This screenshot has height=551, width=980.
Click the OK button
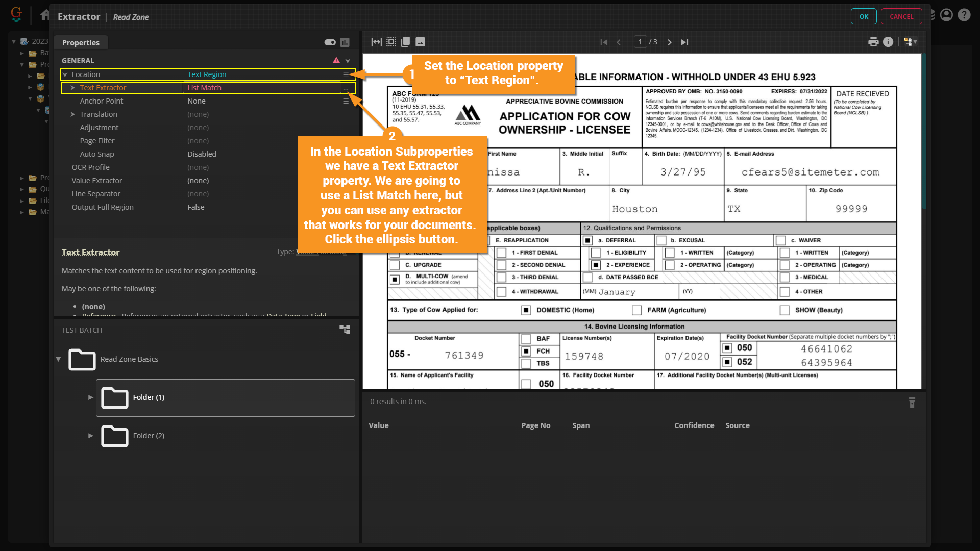pos(864,16)
